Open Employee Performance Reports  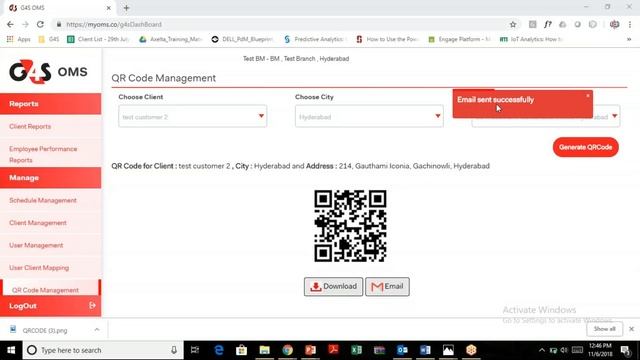click(x=43, y=154)
